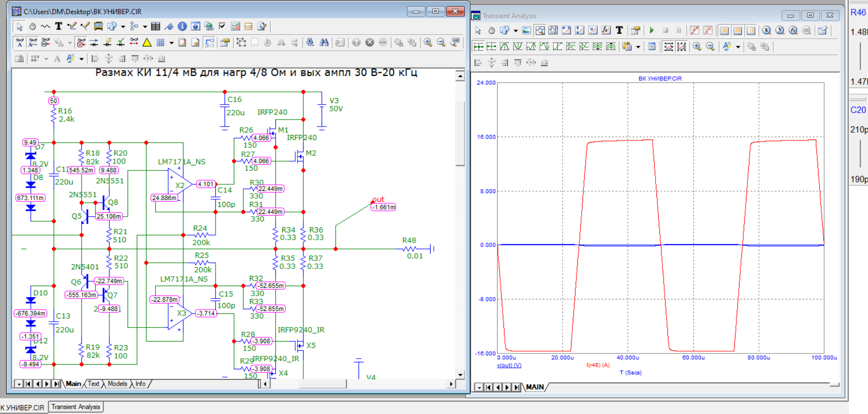
Task: Expand dropdown beside analysis copy-view icon
Action: [516, 31]
